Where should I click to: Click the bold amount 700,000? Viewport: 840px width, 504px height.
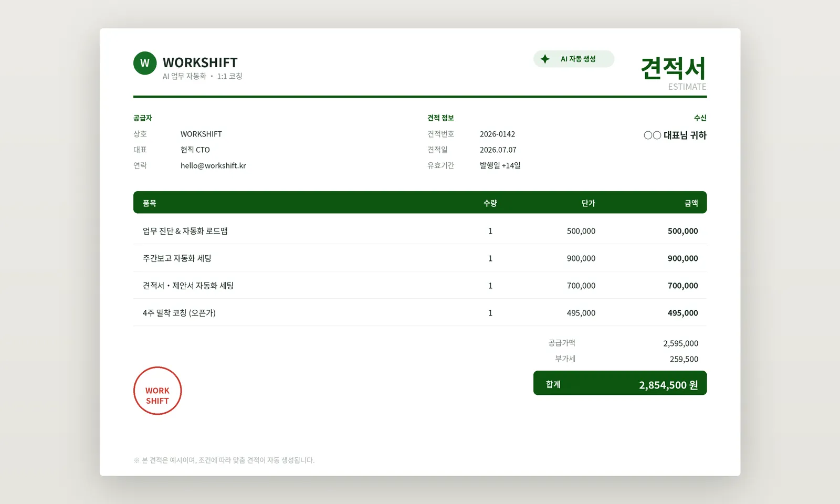[x=683, y=286]
